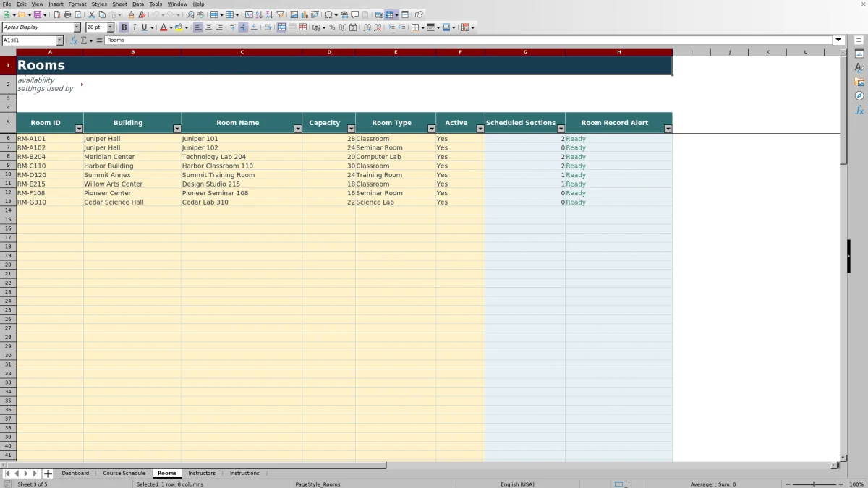Open the Room Name column filter dropdown
868x488 pixels.
click(x=297, y=129)
